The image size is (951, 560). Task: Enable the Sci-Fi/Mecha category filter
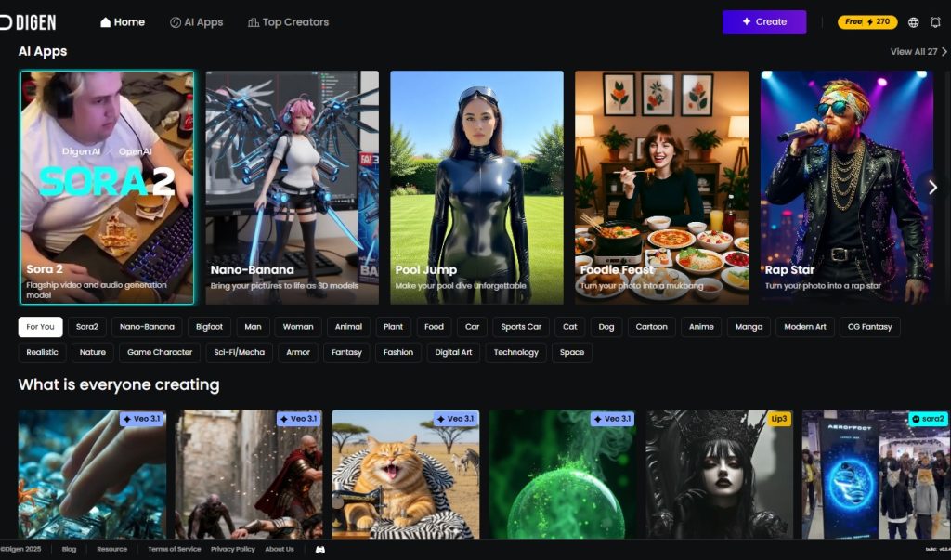click(239, 352)
